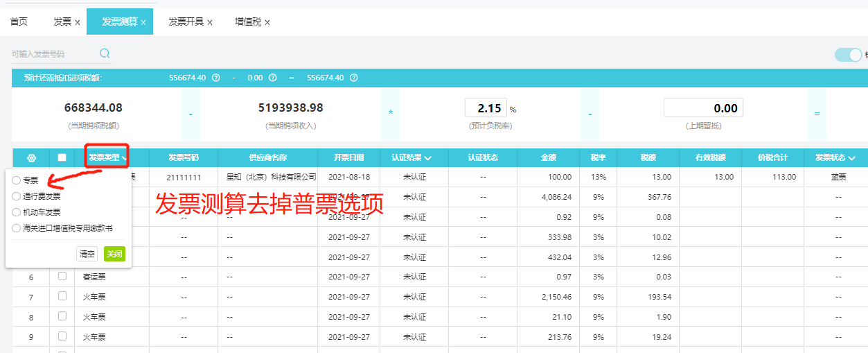Viewport: 868px width, 353px height.
Task: Close the 发票开具 tab with its x
Action: pyautogui.click(x=210, y=22)
